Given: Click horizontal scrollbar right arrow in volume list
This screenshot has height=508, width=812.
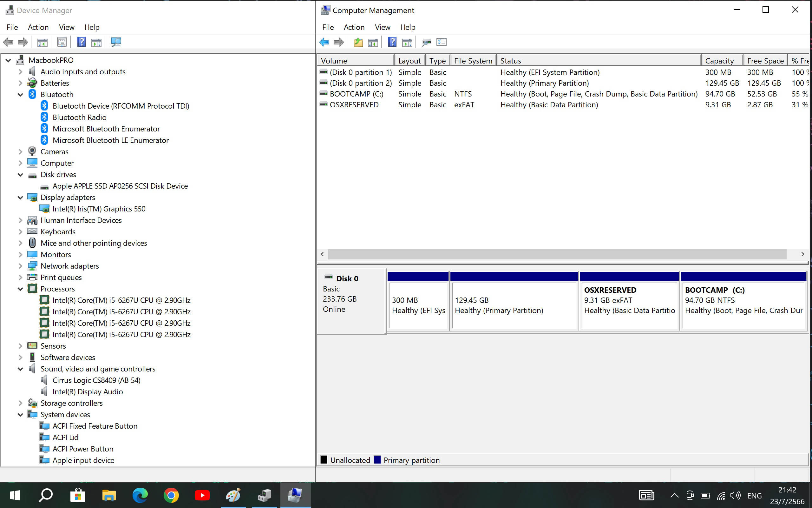Looking at the screenshot, I should 802,254.
